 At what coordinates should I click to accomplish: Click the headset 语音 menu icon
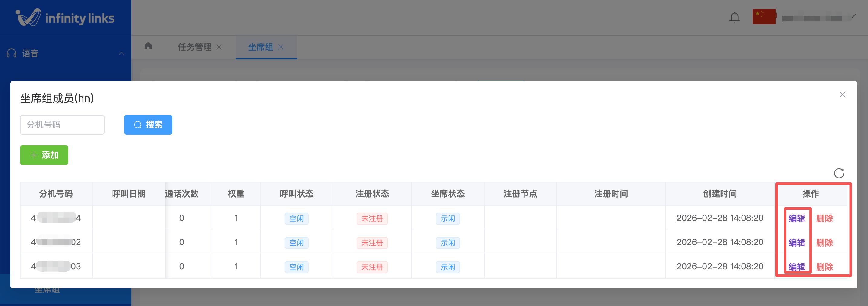pyautogui.click(x=11, y=53)
